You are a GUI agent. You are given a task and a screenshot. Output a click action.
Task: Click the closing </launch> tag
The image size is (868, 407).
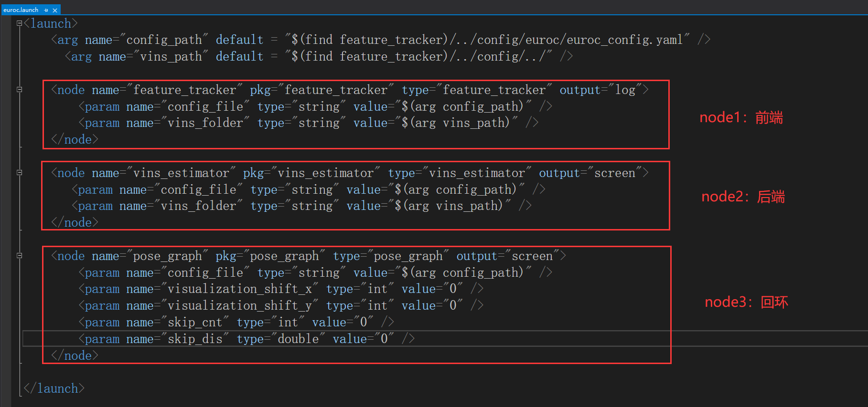point(54,388)
